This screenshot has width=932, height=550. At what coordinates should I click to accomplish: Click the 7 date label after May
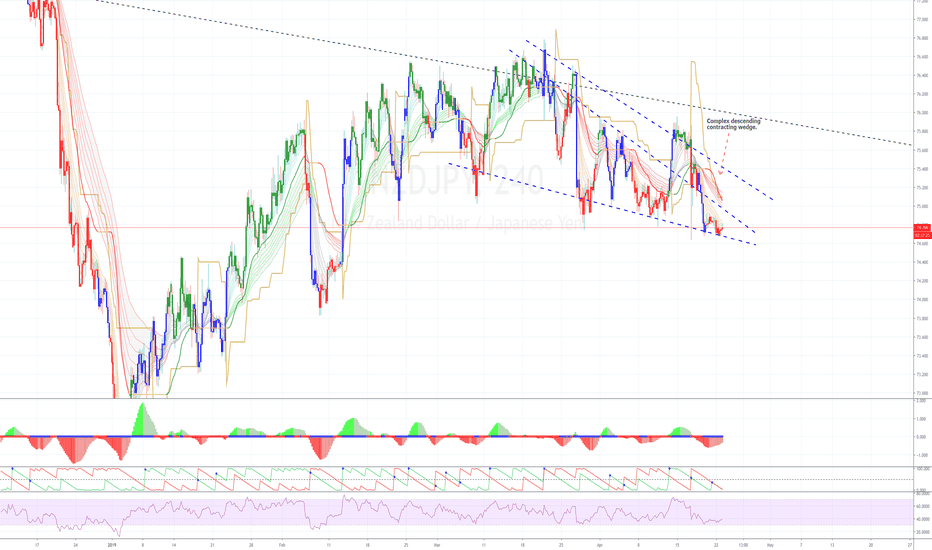coord(801,545)
